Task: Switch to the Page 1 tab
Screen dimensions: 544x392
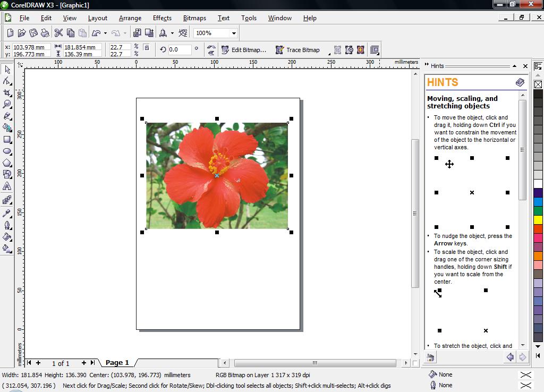Action: (117, 363)
